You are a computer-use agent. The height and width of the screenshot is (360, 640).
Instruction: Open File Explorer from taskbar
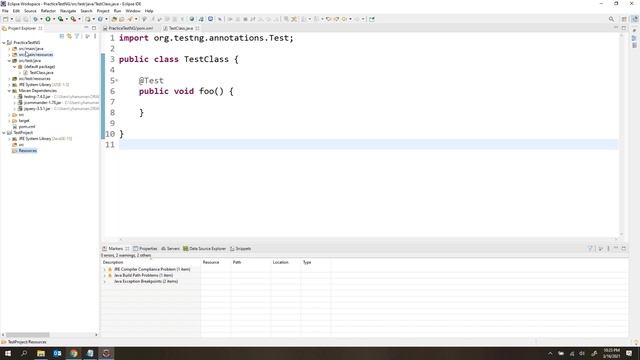pos(41,353)
